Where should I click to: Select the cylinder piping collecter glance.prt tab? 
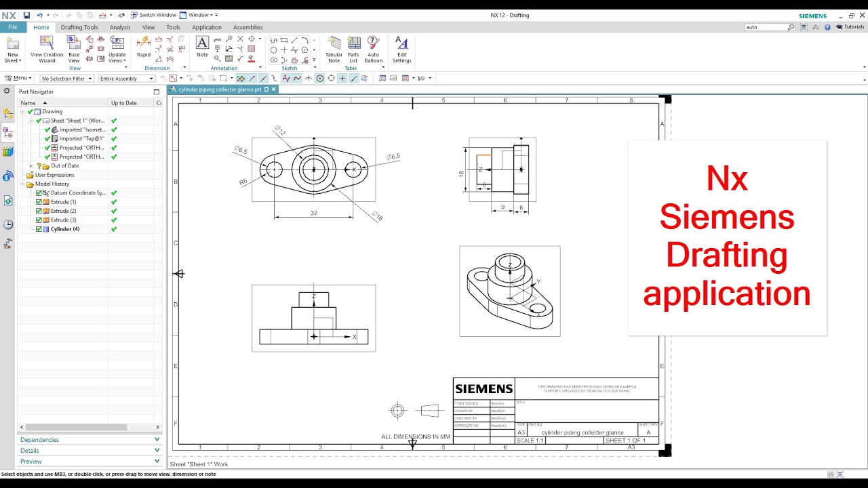(x=220, y=89)
